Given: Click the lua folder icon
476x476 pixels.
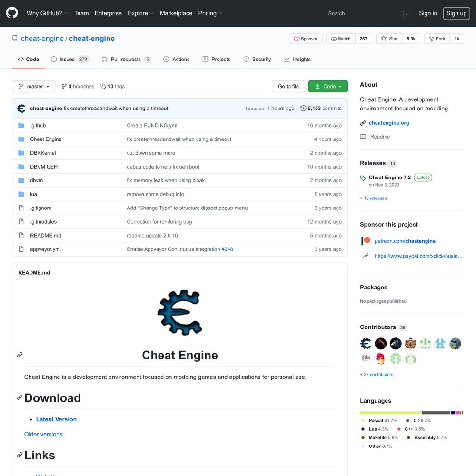Looking at the screenshot, I should pyautogui.click(x=21, y=194).
